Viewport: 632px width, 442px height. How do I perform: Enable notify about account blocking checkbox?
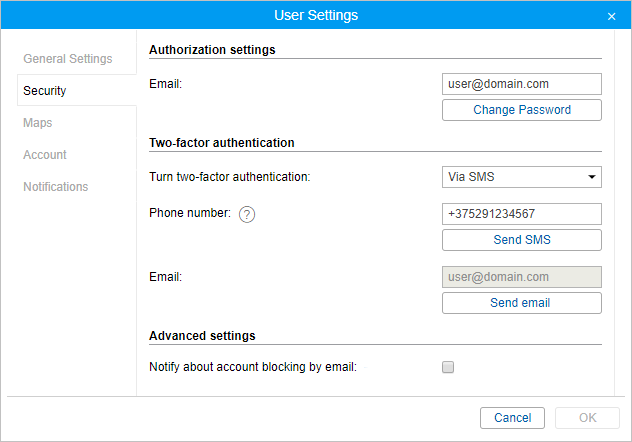point(448,367)
